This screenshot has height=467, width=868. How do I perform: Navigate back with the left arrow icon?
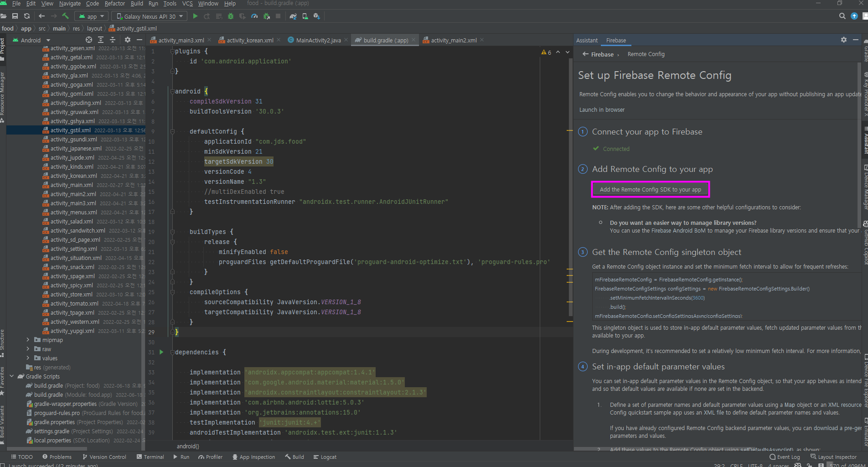coord(41,16)
